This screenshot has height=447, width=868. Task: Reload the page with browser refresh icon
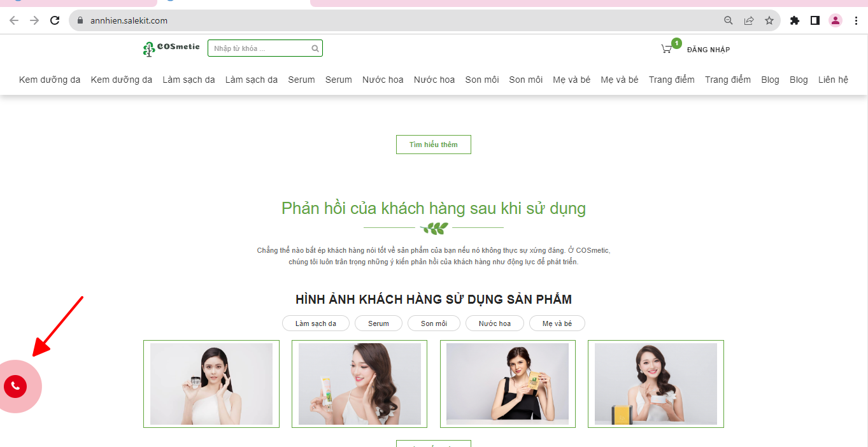(55, 20)
